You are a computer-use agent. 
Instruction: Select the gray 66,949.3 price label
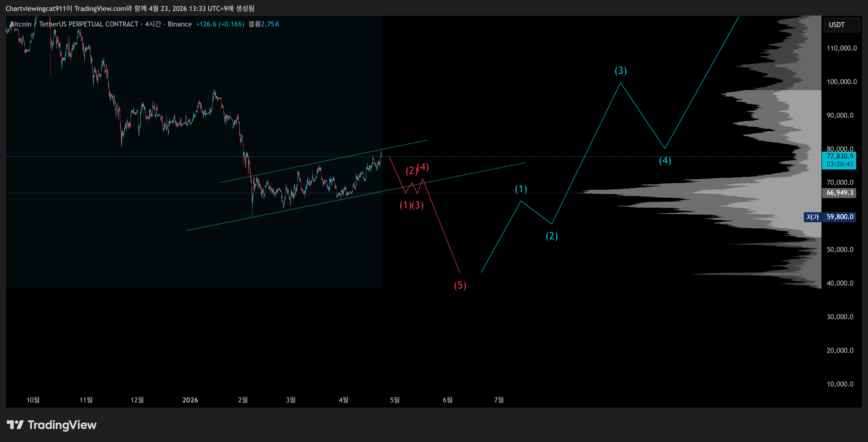tap(839, 193)
